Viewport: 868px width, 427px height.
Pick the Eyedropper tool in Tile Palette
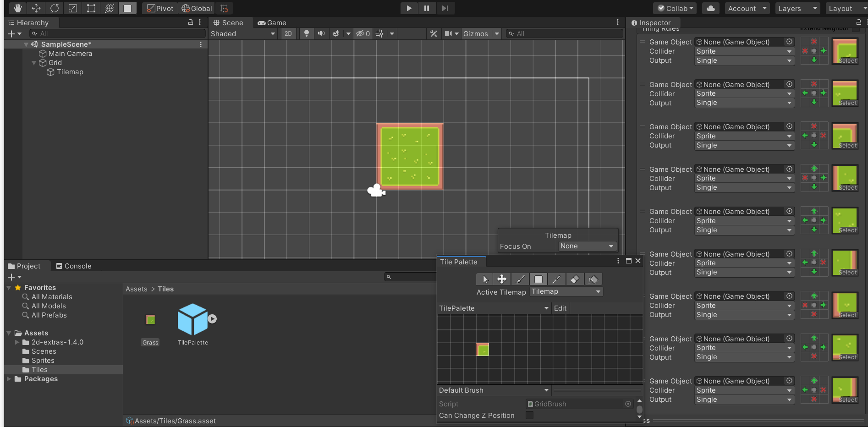click(x=556, y=279)
